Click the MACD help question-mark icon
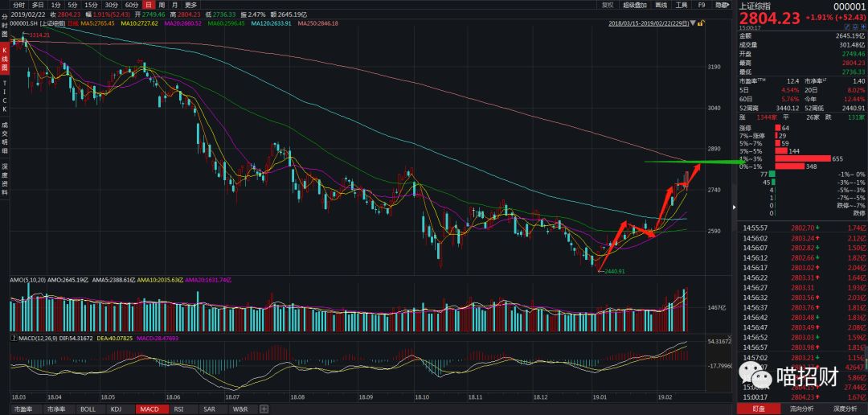The width and height of the screenshot is (868, 415). pos(13,338)
